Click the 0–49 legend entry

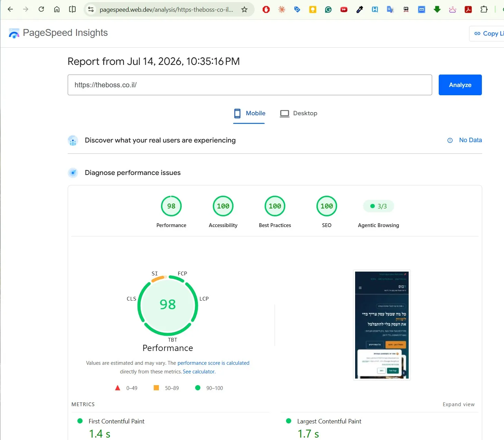126,388
